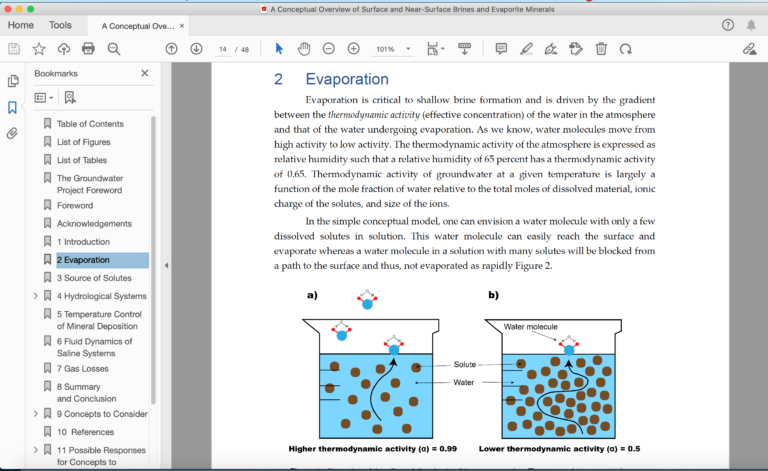Jump to the 7 Gas Losses bookmark
Viewport: 768px width, 471px height.
(83, 368)
